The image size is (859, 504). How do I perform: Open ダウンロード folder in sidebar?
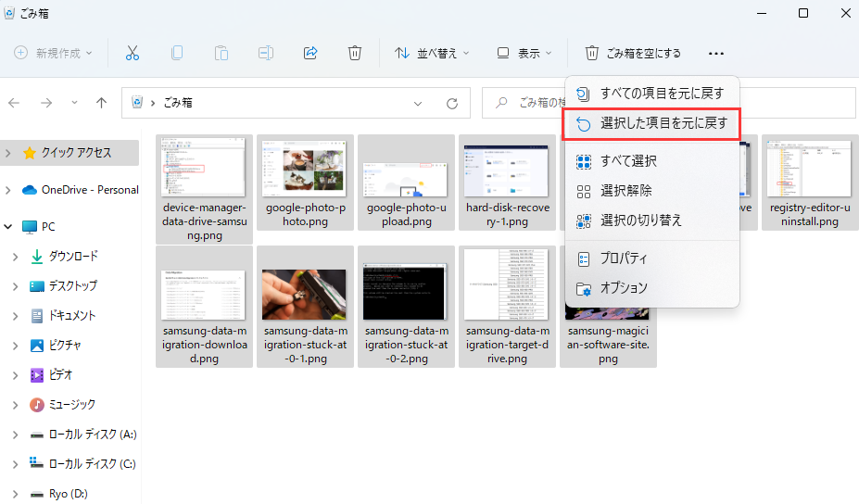(72, 257)
